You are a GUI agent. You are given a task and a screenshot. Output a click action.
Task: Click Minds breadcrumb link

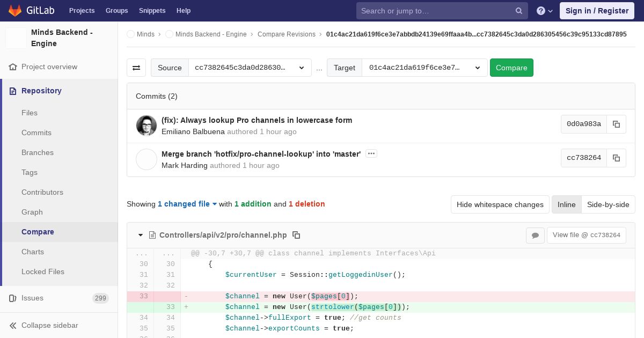coord(145,34)
